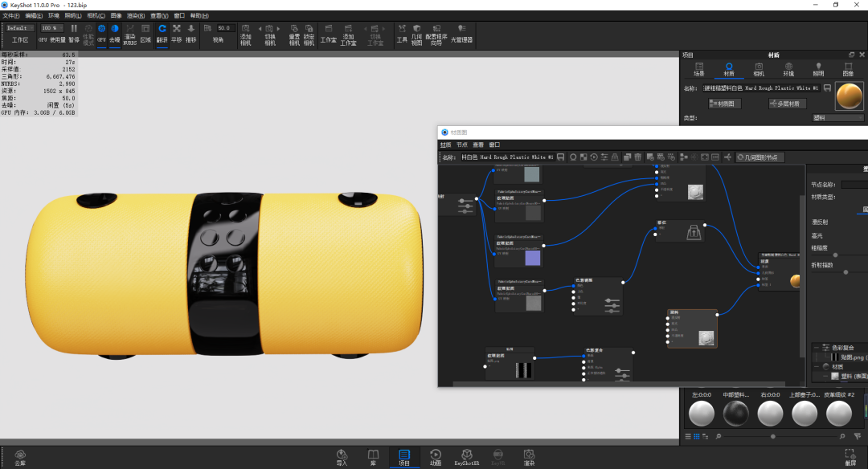868x469 pixels.
Task: Launch the 配置程序向导 configurator wizard
Action: pos(436,35)
